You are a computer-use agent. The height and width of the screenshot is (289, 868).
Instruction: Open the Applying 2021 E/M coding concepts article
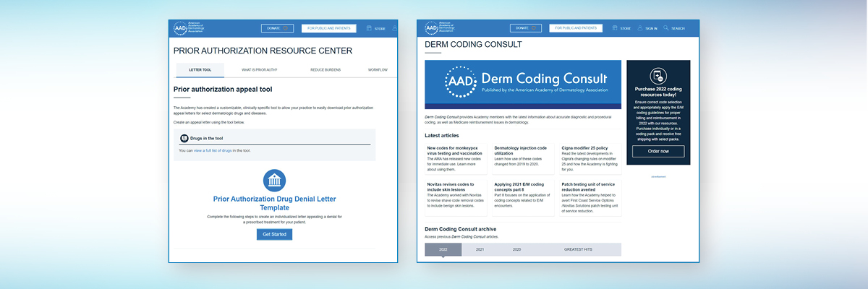(x=519, y=187)
